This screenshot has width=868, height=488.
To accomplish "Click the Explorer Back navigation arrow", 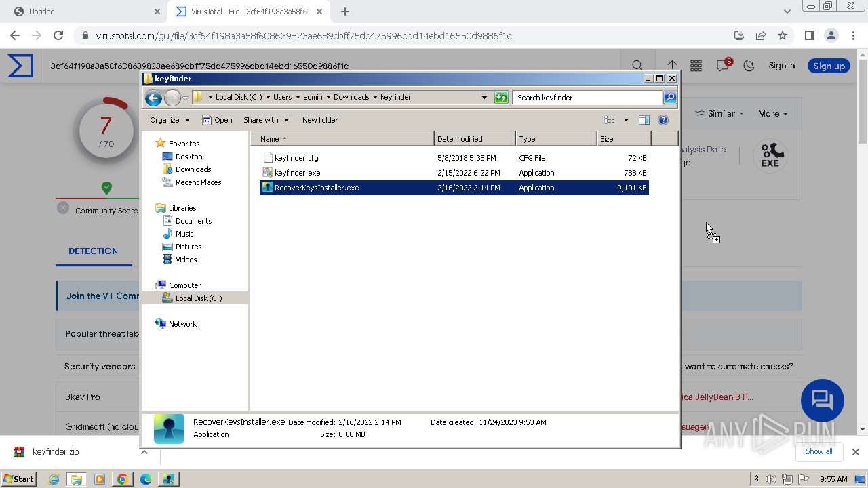I will pyautogui.click(x=154, y=98).
